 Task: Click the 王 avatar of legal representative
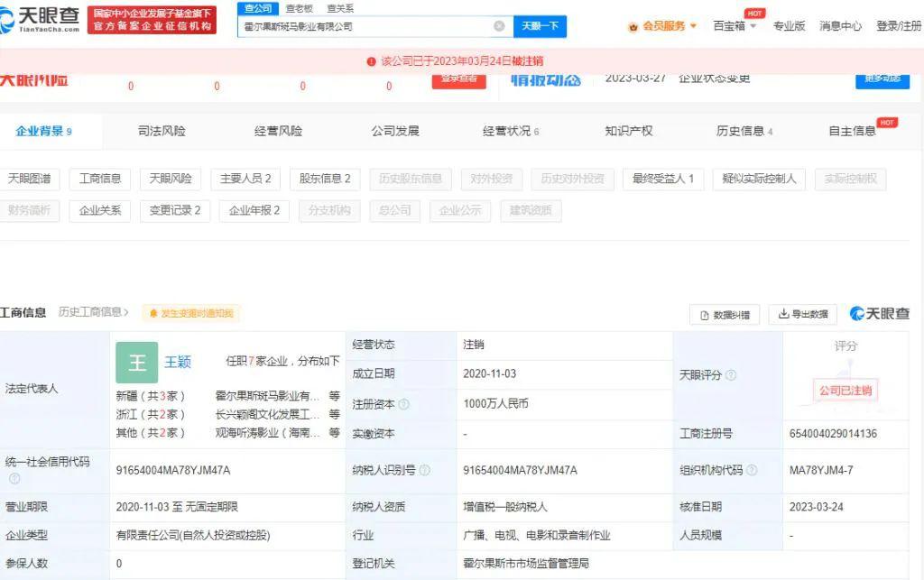(x=136, y=362)
